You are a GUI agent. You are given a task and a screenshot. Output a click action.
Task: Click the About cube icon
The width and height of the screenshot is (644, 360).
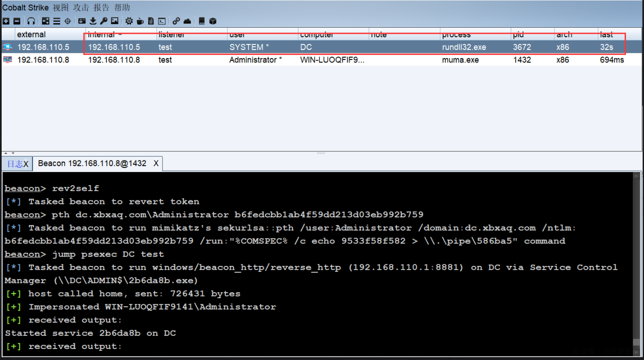213,21
